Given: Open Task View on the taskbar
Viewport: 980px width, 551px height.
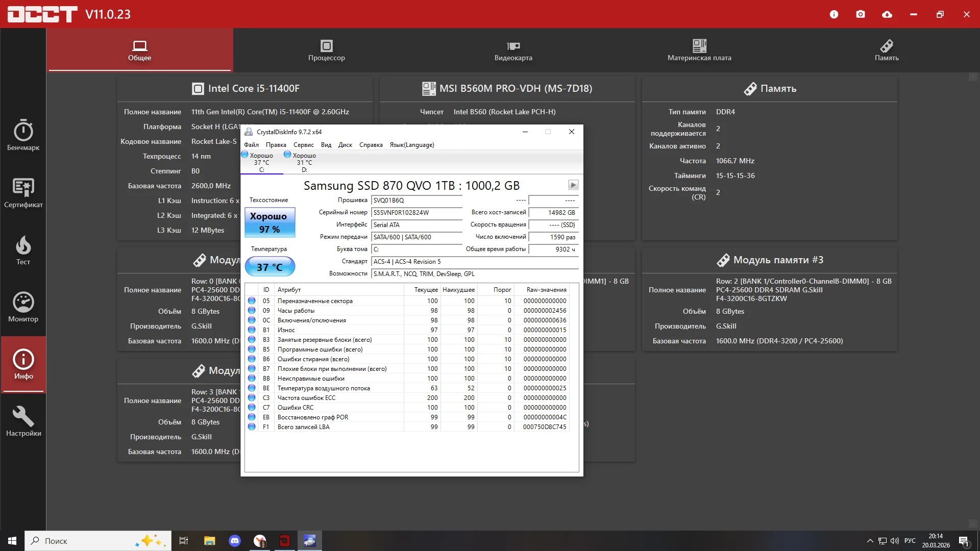Looking at the screenshot, I should click(184, 541).
